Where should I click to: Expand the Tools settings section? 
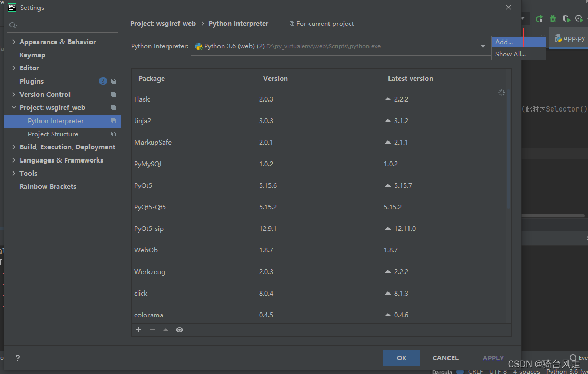(x=14, y=173)
